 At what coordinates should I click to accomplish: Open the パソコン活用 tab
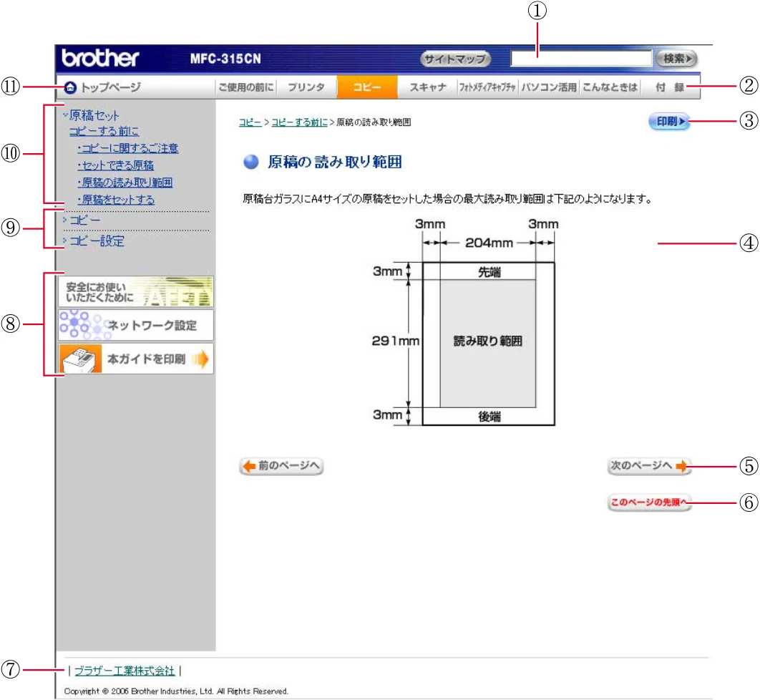click(x=549, y=87)
